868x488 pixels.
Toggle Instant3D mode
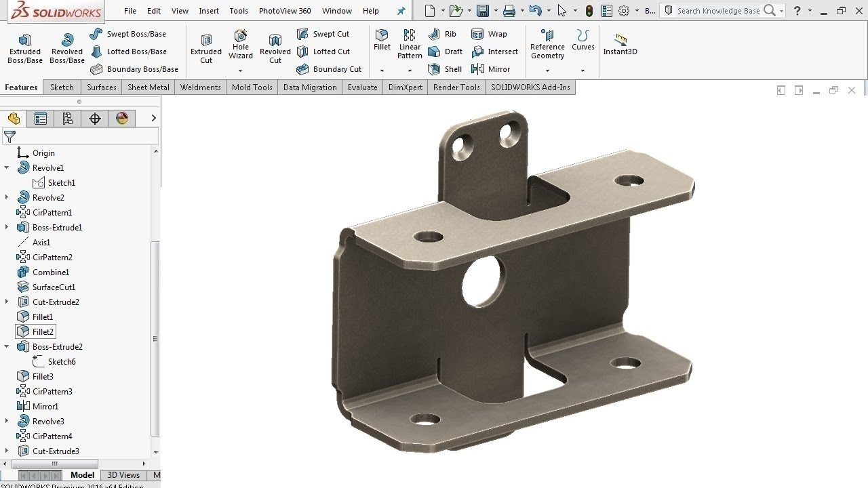[x=620, y=45]
